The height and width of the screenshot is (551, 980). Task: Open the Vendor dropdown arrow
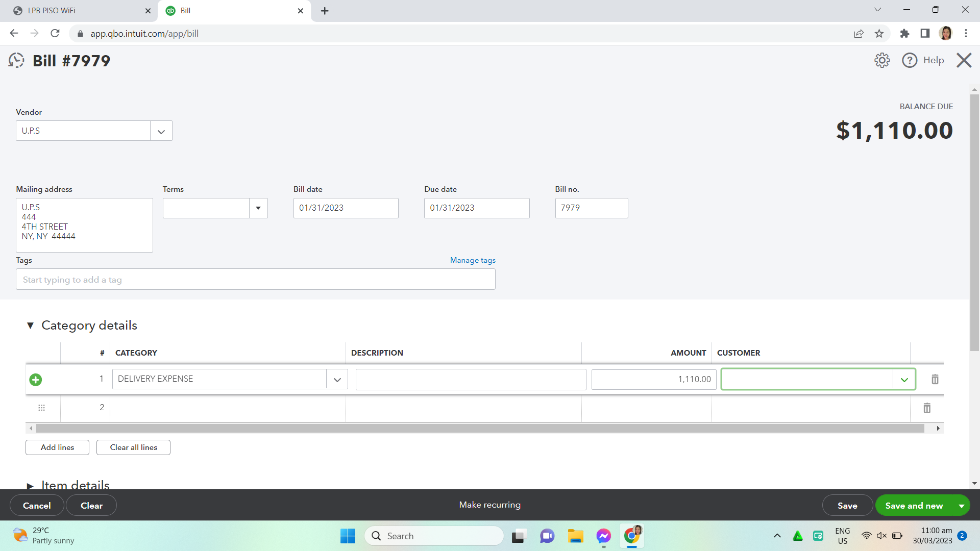click(161, 131)
